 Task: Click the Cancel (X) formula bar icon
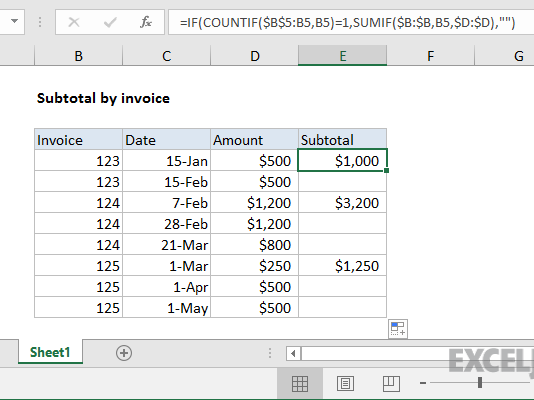(x=74, y=22)
